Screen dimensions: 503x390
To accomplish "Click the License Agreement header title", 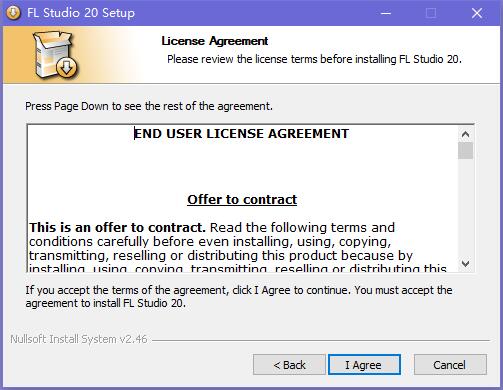I will tap(215, 41).
